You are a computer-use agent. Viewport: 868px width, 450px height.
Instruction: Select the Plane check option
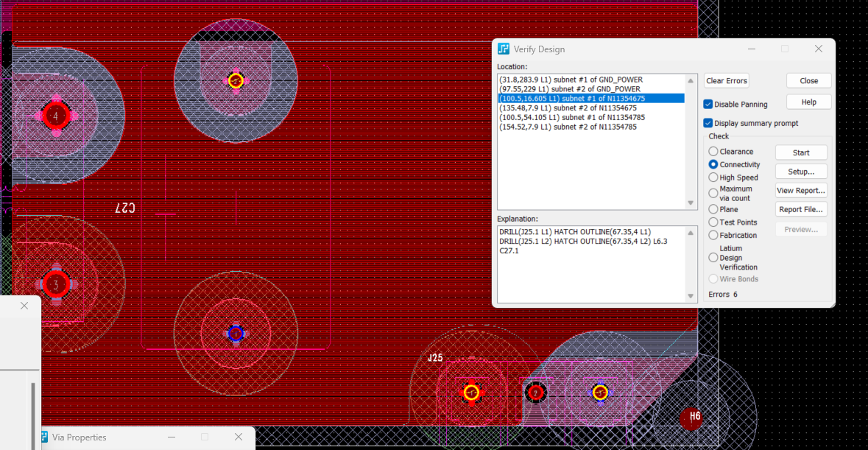pyautogui.click(x=713, y=209)
